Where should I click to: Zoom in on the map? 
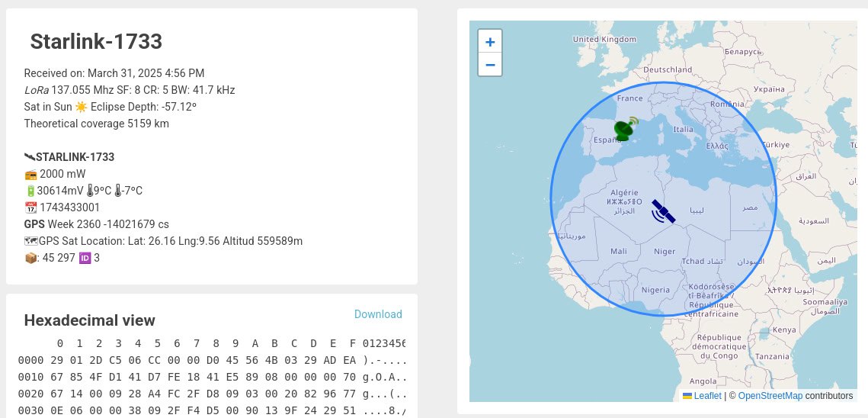[490, 42]
